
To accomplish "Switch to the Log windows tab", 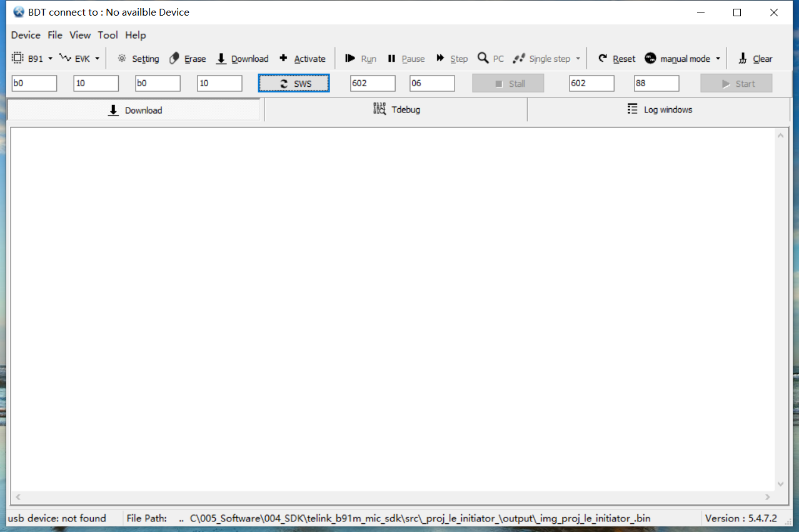I will pos(660,109).
